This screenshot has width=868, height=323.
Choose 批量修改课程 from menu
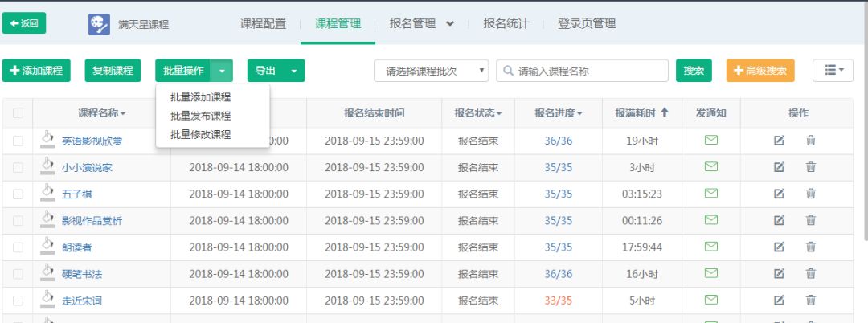point(200,134)
